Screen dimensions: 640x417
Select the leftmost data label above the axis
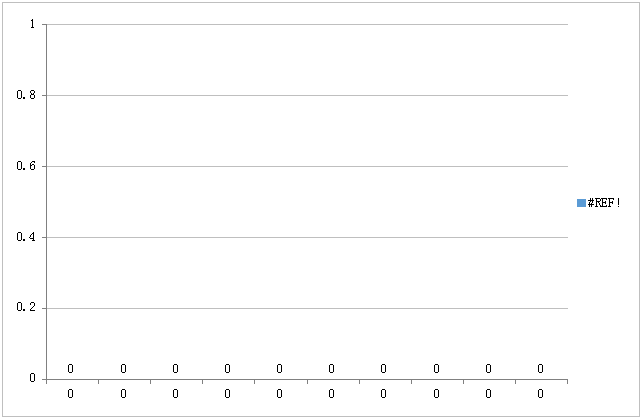coord(71,369)
